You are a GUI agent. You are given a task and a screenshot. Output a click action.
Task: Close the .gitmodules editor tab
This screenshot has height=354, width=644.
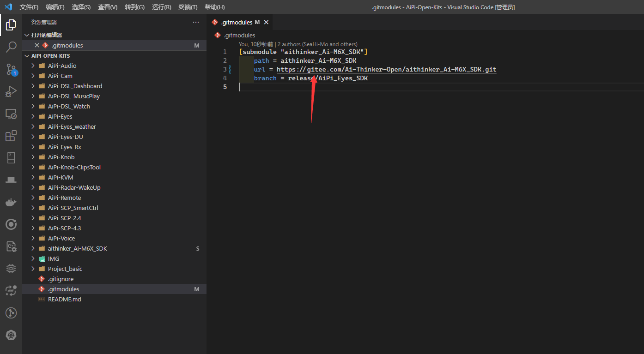click(x=266, y=22)
